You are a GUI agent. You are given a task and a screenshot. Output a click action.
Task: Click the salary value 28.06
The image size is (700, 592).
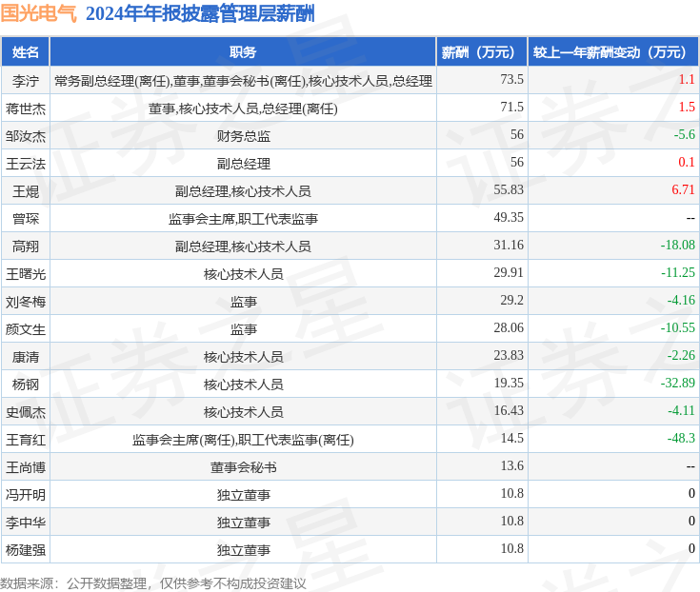509,328
